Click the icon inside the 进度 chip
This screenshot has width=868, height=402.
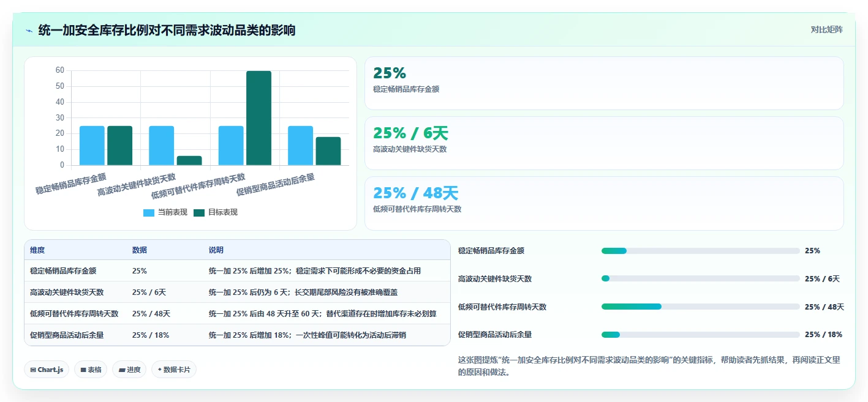point(122,370)
